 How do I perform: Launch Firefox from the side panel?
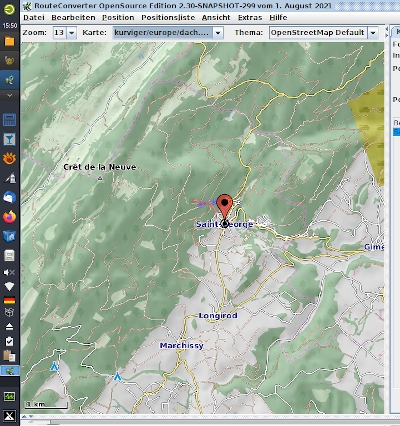[x=9, y=217]
